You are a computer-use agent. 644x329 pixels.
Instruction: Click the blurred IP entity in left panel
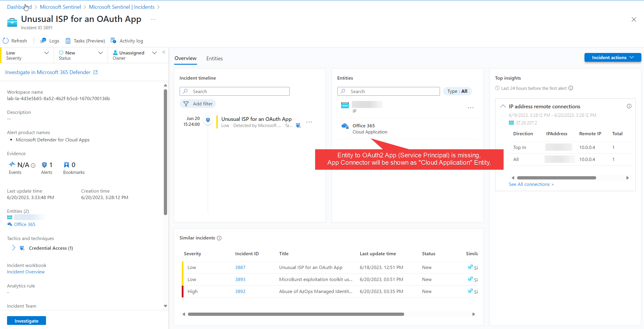[29, 217]
